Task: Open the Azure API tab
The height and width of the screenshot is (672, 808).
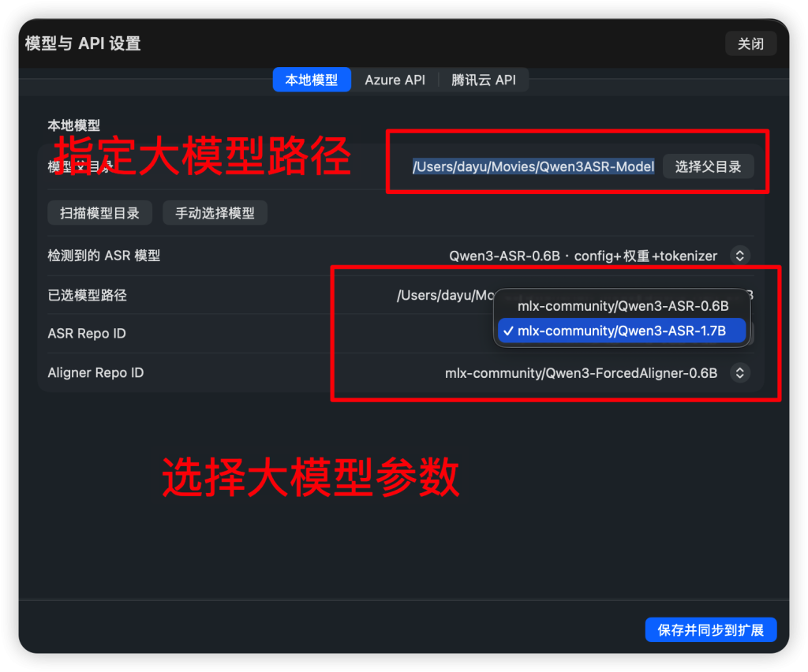Action: (x=395, y=80)
